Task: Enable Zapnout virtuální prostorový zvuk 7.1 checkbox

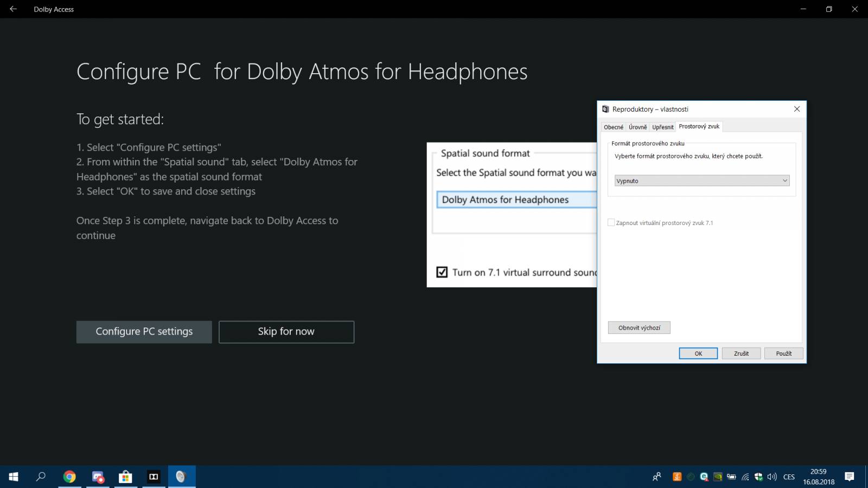Action: [x=611, y=222]
